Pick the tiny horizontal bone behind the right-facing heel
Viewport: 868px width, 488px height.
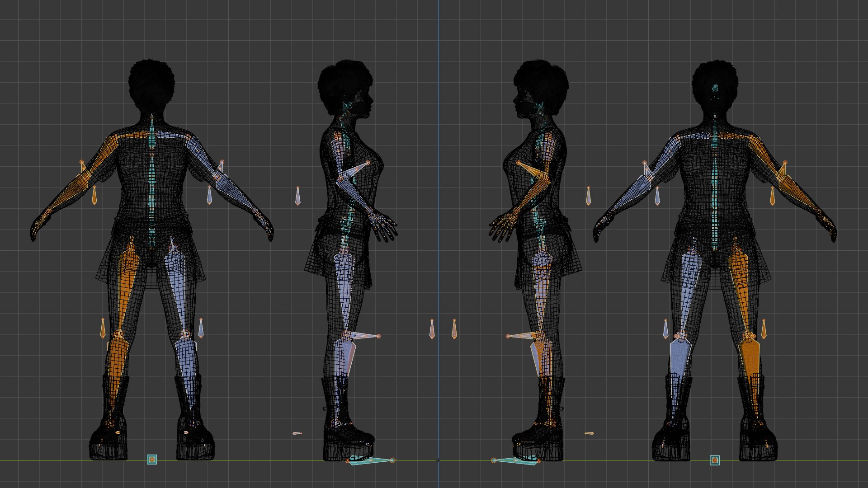(x=297, y=433)
